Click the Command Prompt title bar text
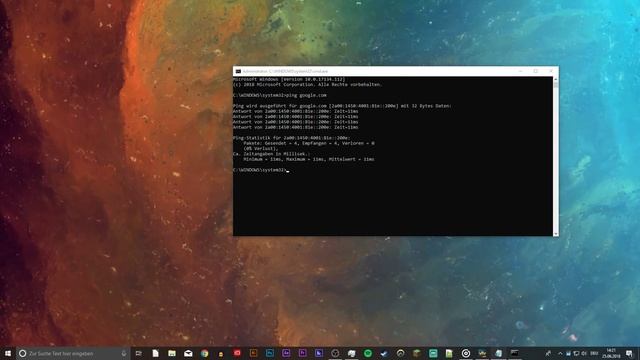Screen dimensions: 640x360 pyautogui.click(x=285, y=71)
